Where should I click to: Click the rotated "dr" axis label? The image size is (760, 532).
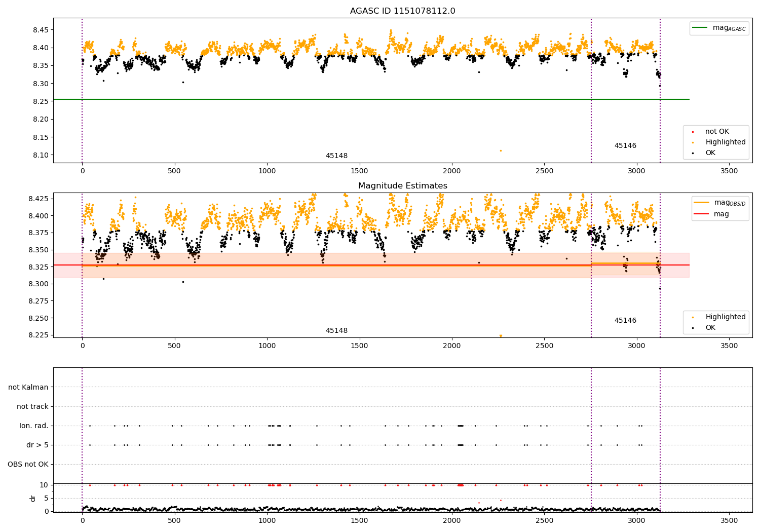[x=33, y=498]
